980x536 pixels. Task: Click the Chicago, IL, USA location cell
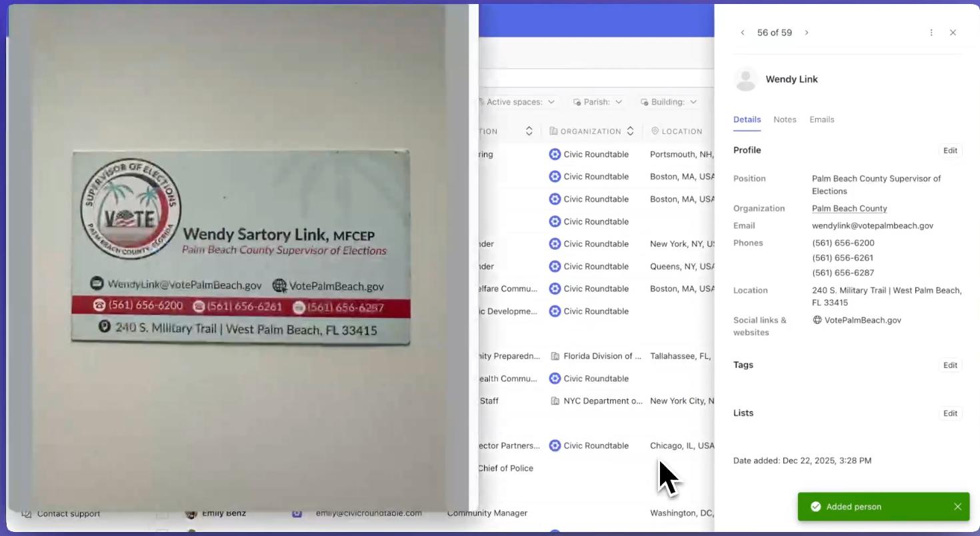click(682, 445)
